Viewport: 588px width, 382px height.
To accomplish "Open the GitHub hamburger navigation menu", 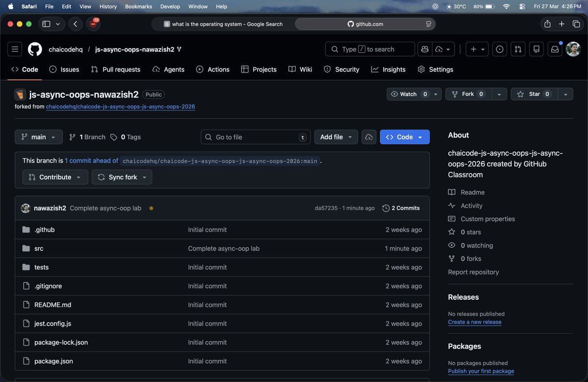I will pos(15,49).
